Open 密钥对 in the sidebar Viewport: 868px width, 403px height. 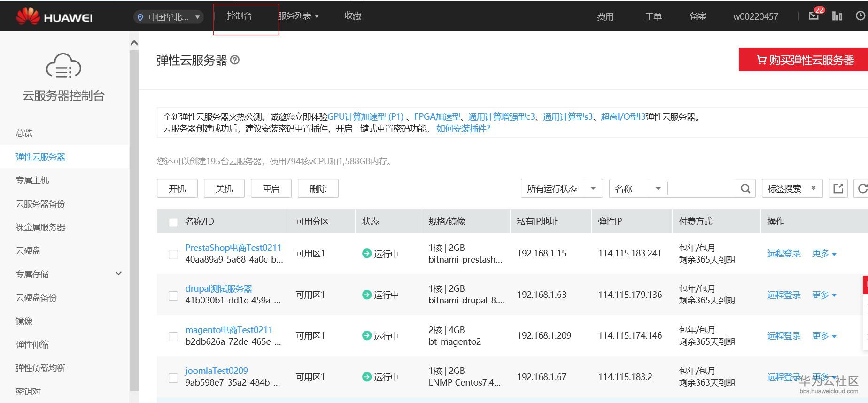point(28,391)
